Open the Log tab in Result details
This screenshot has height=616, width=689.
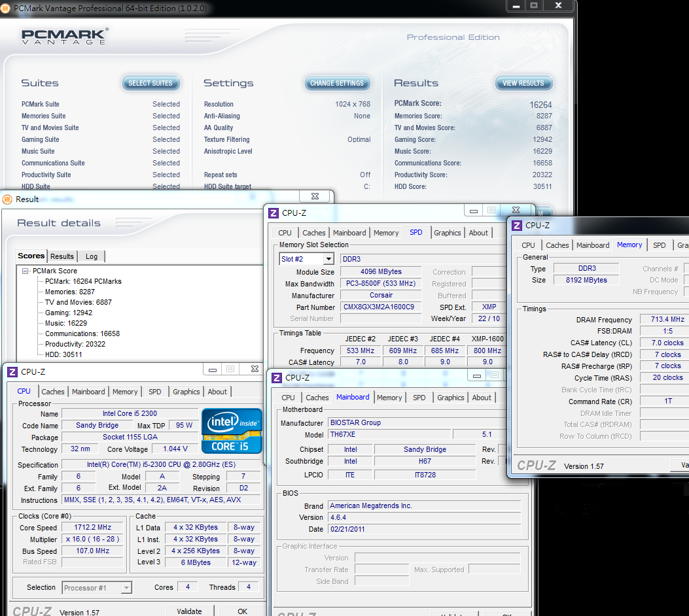coord(92,256)
